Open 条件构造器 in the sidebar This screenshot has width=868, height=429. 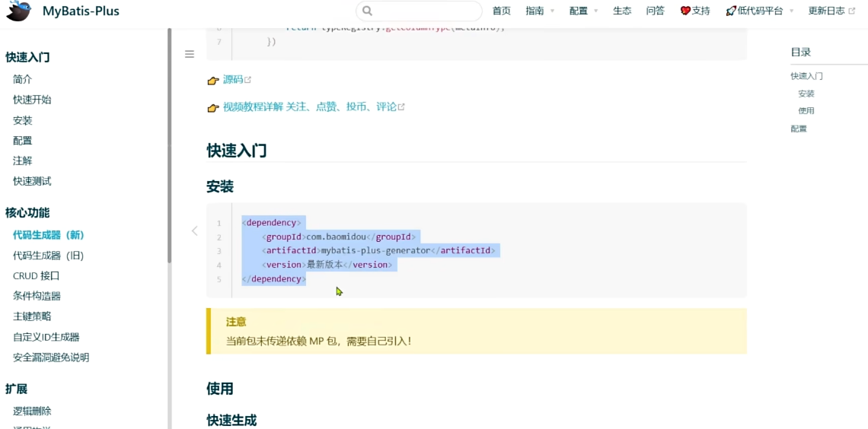[x=37, y=297]
